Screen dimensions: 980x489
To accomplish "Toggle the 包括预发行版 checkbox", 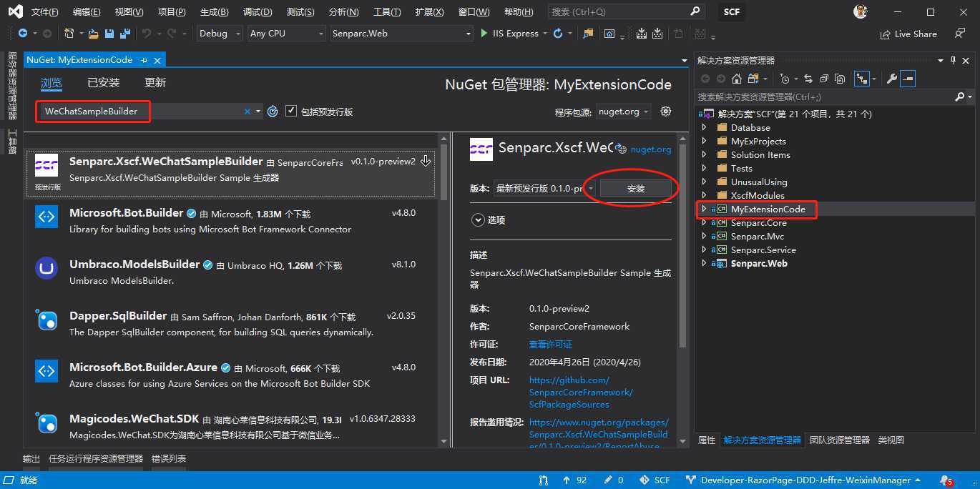I will 290,111.
